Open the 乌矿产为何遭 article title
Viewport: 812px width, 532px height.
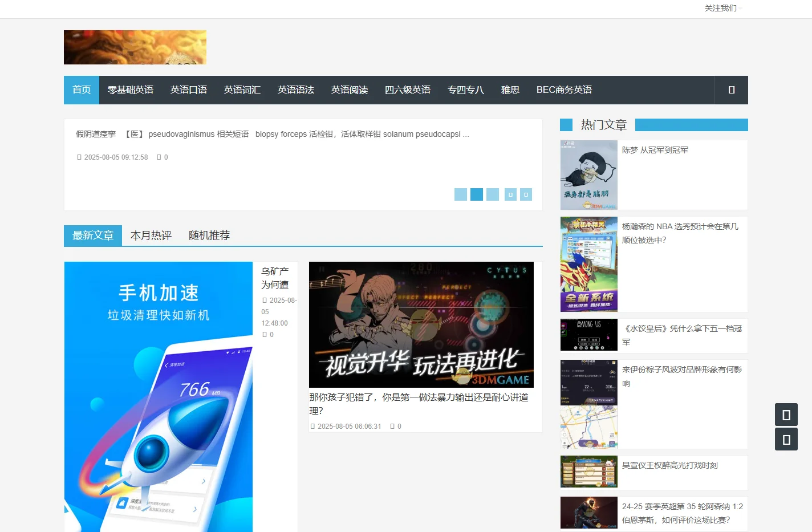coord(275,278)
